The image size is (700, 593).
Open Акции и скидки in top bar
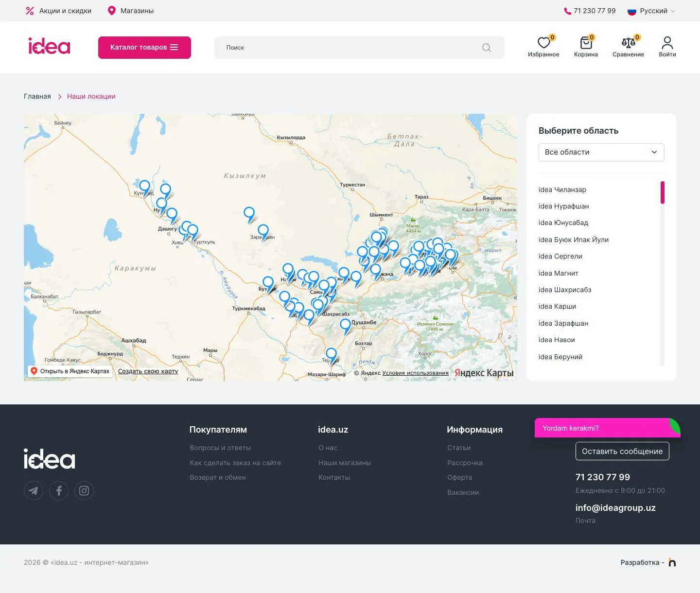click(x=58, y=11)
